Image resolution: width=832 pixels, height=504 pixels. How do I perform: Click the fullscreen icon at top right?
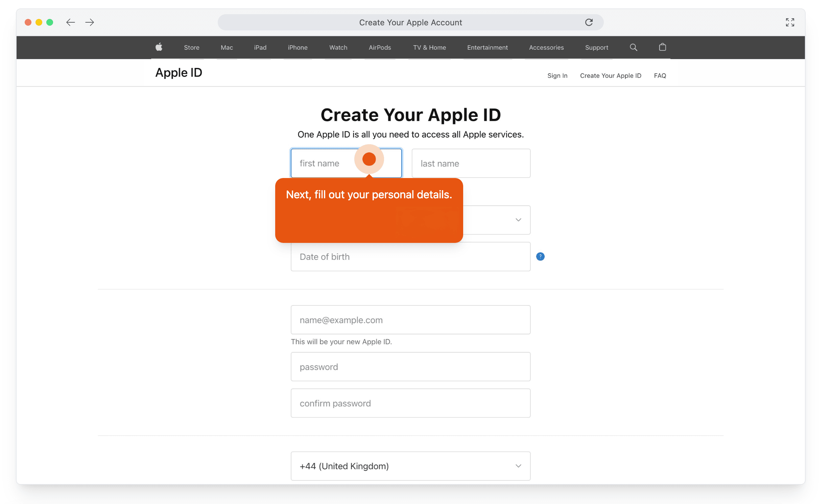[x=790, y=22]
